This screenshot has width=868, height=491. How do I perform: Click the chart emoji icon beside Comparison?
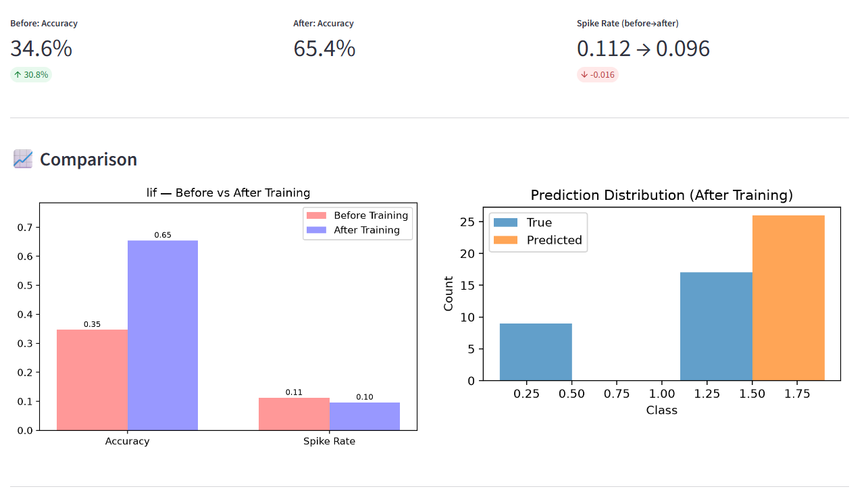[x=23, y=159]
